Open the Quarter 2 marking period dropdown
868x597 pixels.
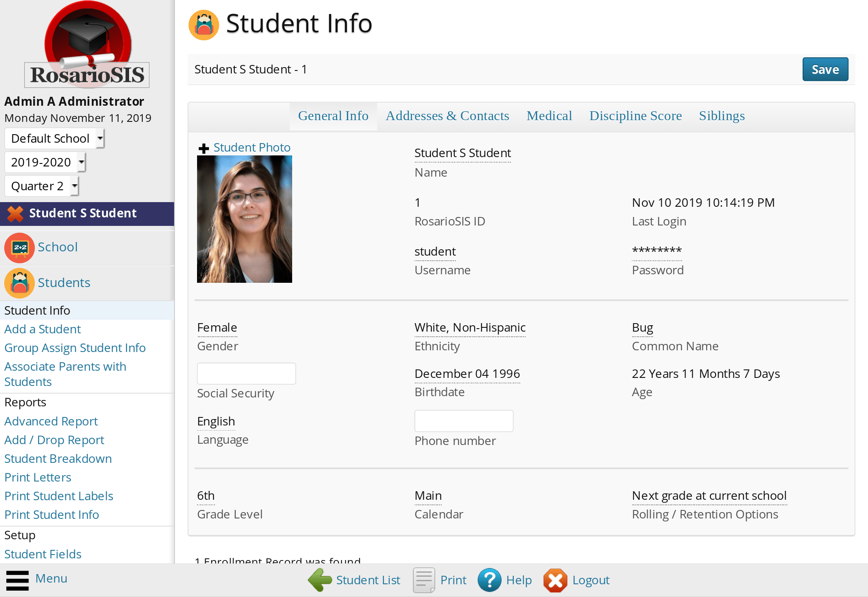42,186
